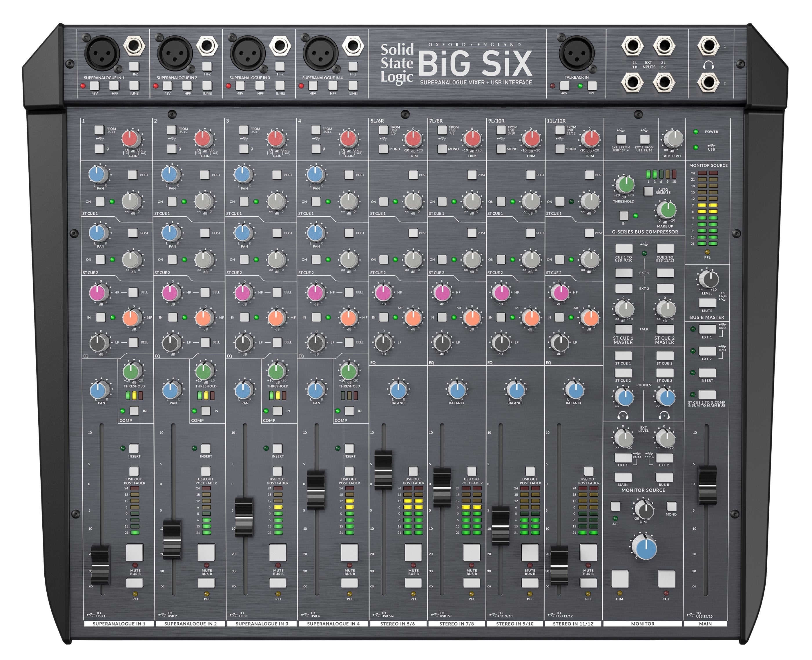Image resolution: width=812 pixels, height=660 pixels.
Task: Click blue PAN knob above channel 2 fader
Action: pos(171,390)
